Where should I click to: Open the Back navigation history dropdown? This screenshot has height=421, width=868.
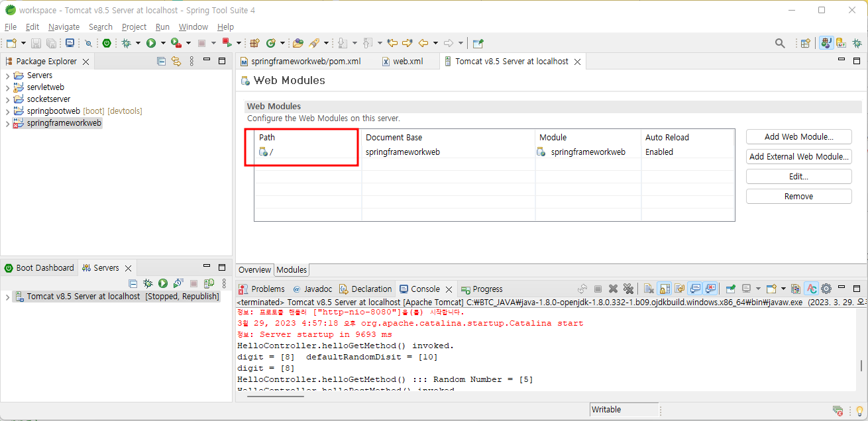pos(435,43)
